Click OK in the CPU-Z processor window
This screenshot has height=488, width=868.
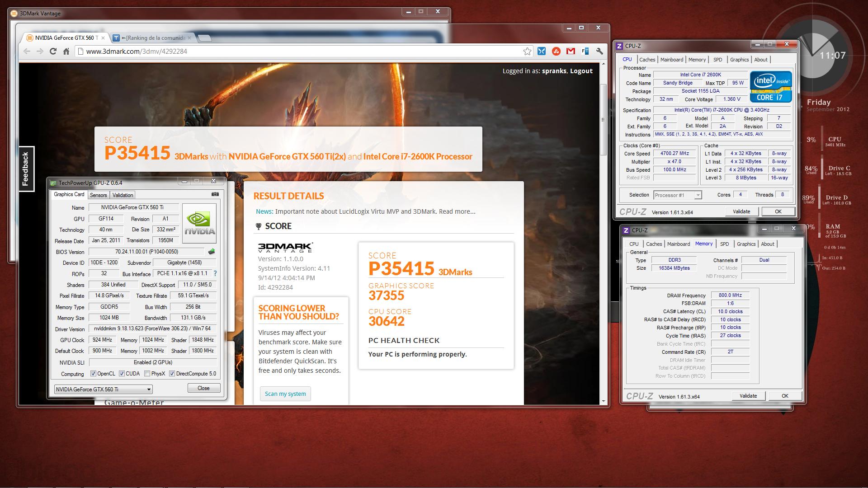click(778, 211)
